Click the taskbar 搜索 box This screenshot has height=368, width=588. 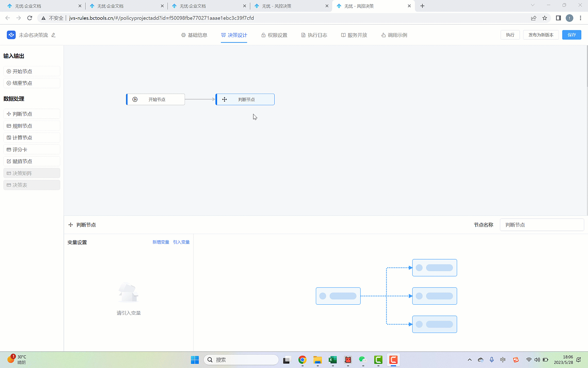(241, 360)
